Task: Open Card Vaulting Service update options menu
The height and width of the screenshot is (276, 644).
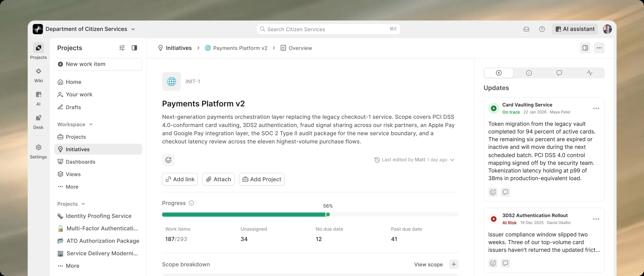Action: [x=596, y=108]
